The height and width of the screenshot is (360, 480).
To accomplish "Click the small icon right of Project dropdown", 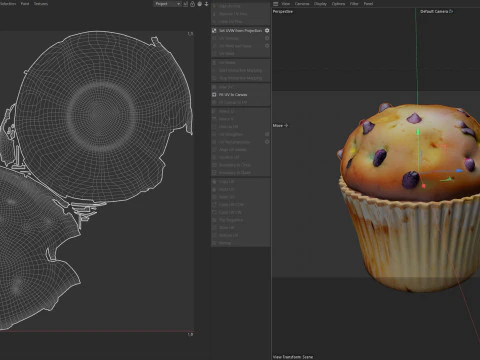I will (186, 4).
